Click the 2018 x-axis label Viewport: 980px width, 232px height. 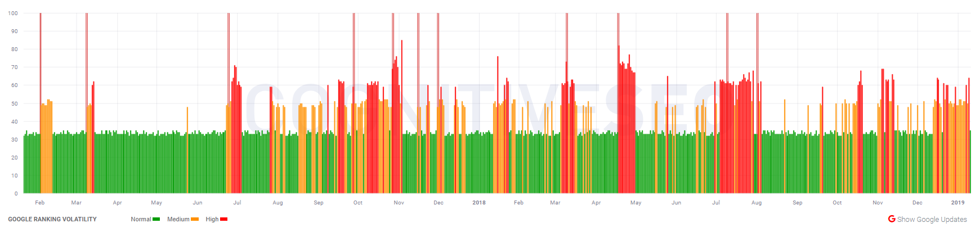pos(479,202)
